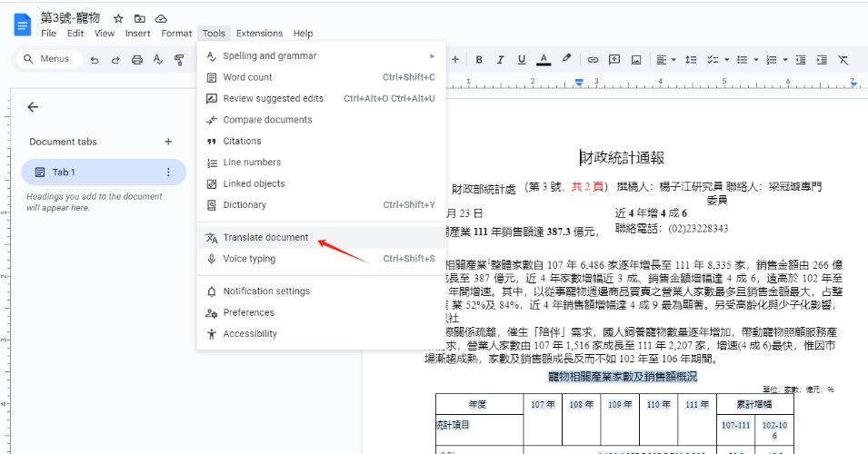This screenshot has width=868, height=454.
Task: Click the Increase indent icon
Action: pyautogui.click(x=822, y=60)
